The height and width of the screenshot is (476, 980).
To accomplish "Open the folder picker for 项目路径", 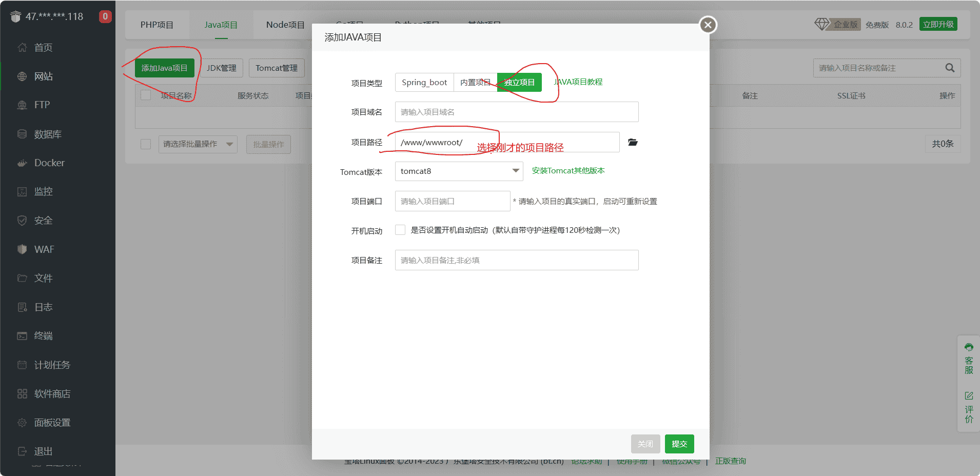I will point(633,142).
